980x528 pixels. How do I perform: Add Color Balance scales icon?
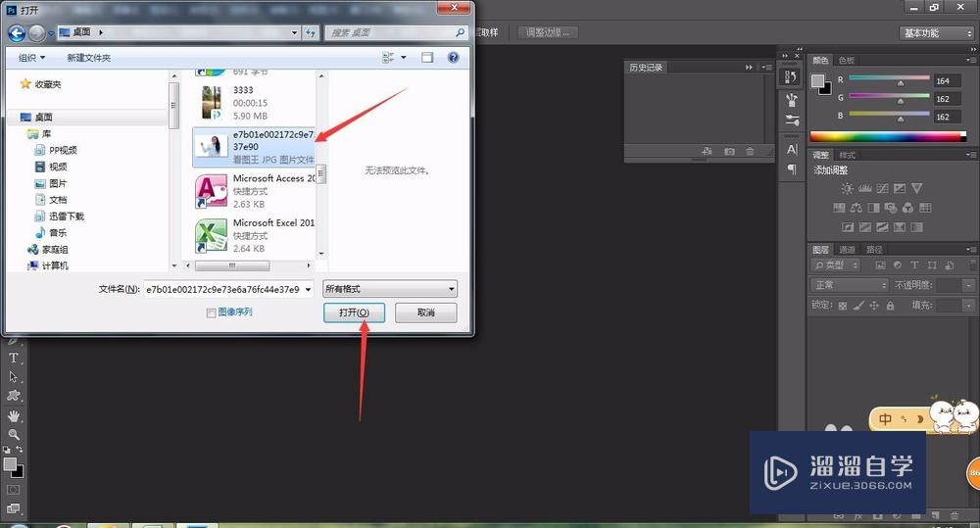pyautogui.click(x=857, y=208)
